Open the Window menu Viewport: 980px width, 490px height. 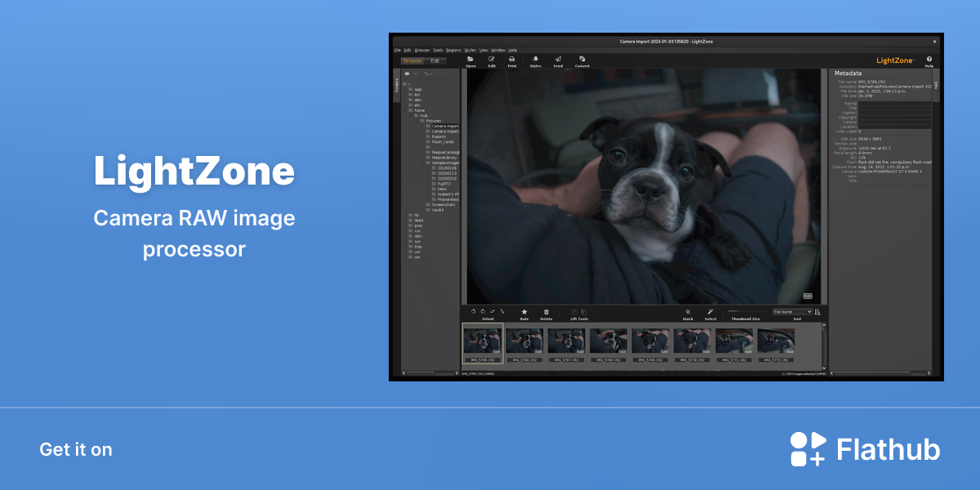[498, 50]
